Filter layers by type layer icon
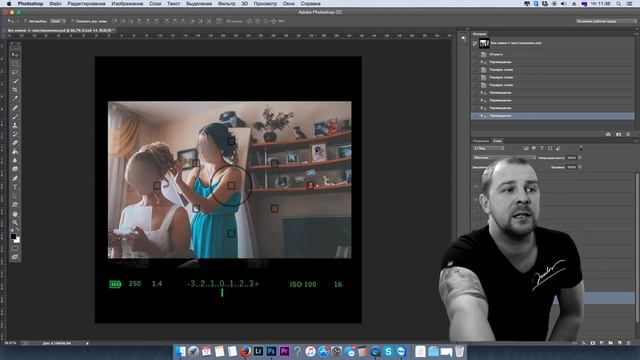The image size is (640, 360). [542, 148]
